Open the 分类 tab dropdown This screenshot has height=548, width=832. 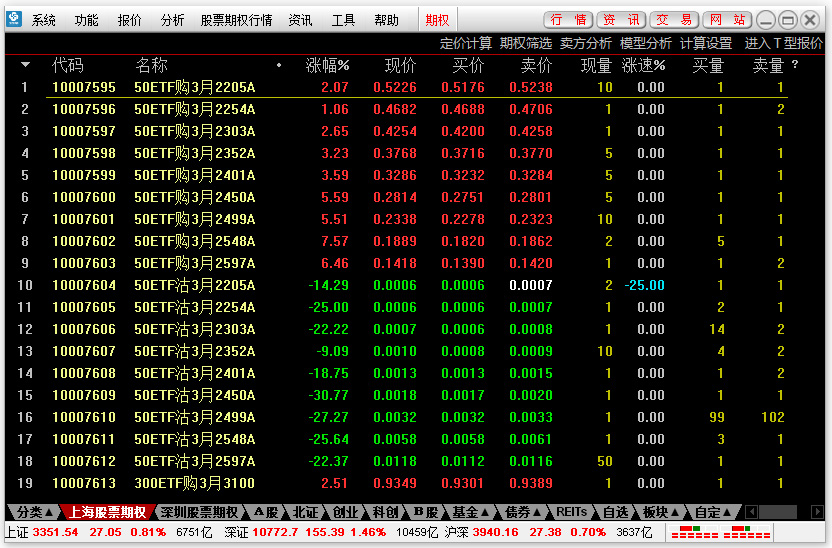[x=34, y=512]
